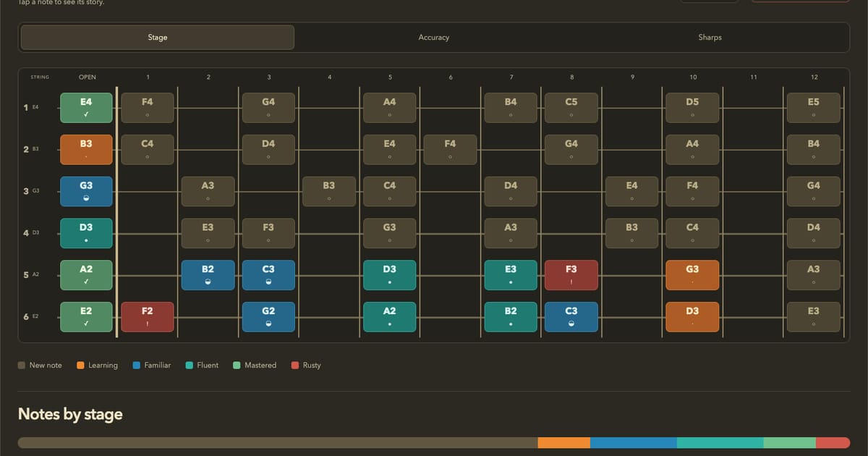This screenshot has width=868, height=456.
Task: Tap the D5 note tile
Action: [692, 108]
